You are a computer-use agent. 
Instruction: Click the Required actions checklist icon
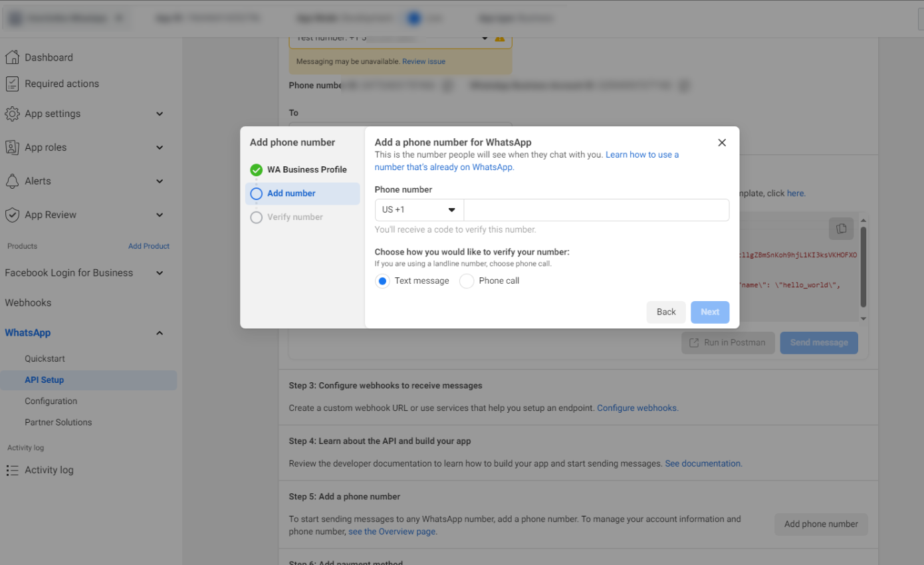pyautogui.click(x=12, y=84)
